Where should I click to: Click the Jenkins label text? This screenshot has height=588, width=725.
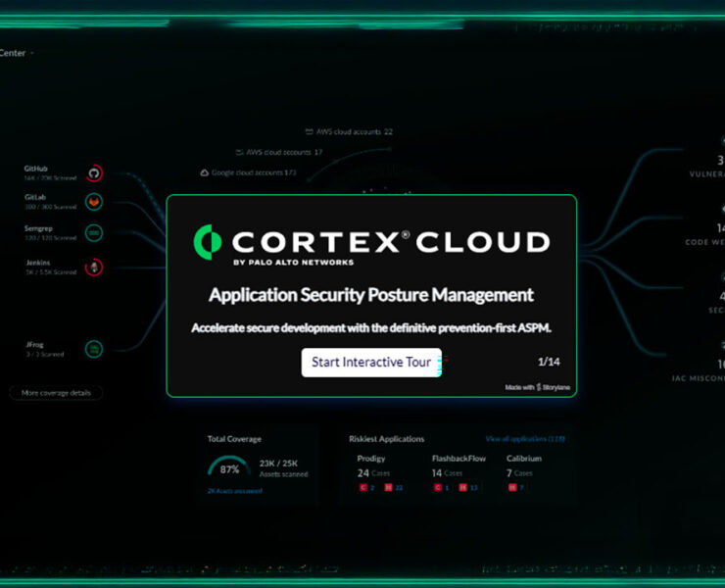pos(38,263)
